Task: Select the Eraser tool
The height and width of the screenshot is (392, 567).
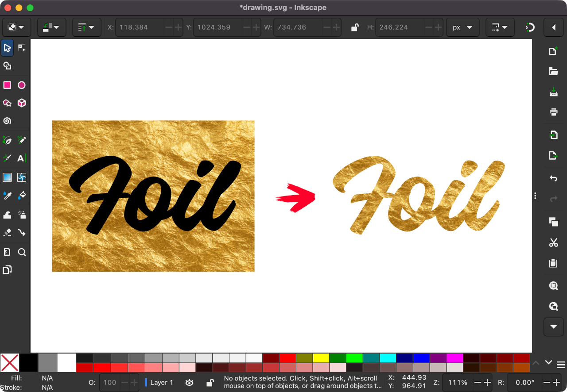Action: [7, 232]
